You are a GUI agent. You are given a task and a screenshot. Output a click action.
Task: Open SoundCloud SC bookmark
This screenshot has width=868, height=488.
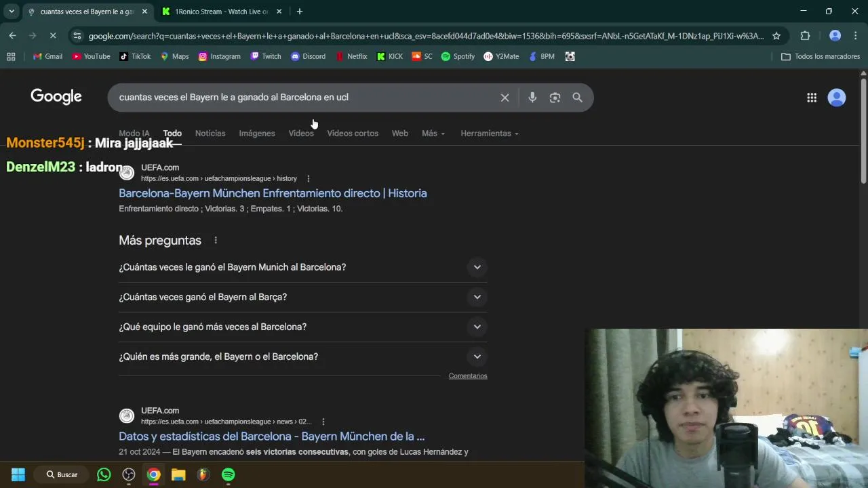tap(422, 56)
